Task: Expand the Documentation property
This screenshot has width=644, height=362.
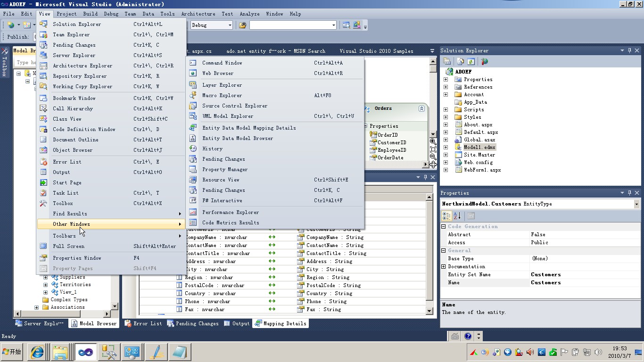Action: point(443,266)
